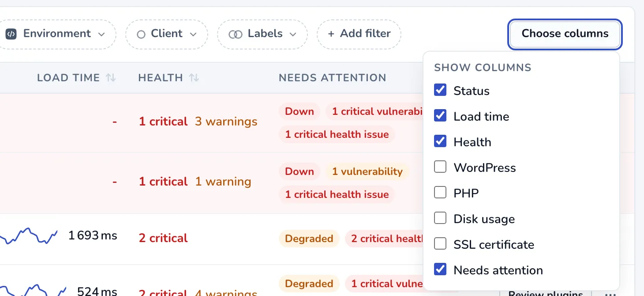Click the Environment code icon
The height and width of the screenshot is (296, 644).
click(11, 34)
